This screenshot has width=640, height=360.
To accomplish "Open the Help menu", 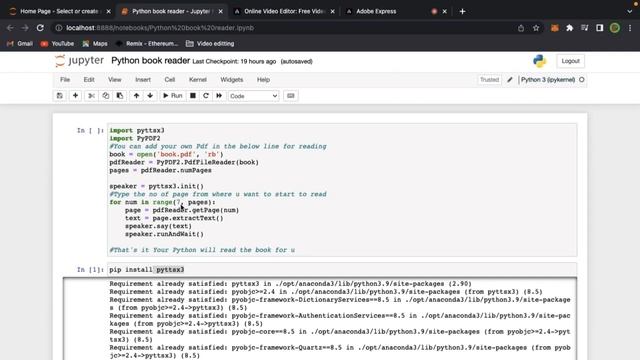I will (263, 80).
